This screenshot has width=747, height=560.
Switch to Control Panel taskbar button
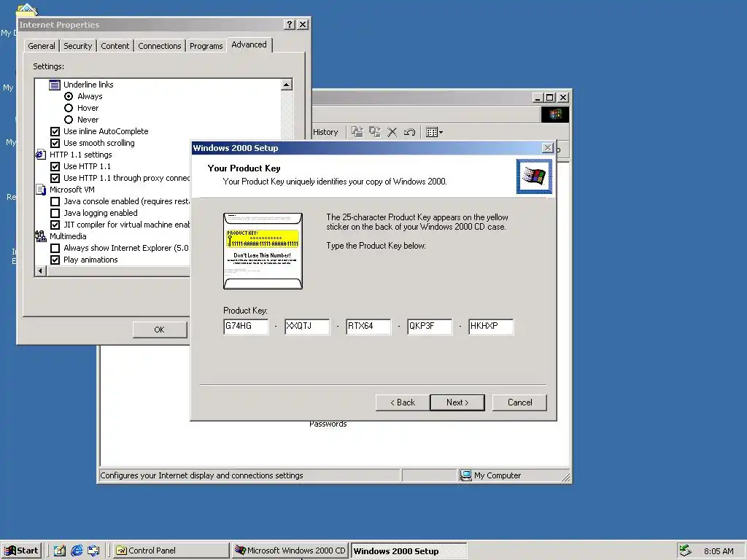(169, 551)
